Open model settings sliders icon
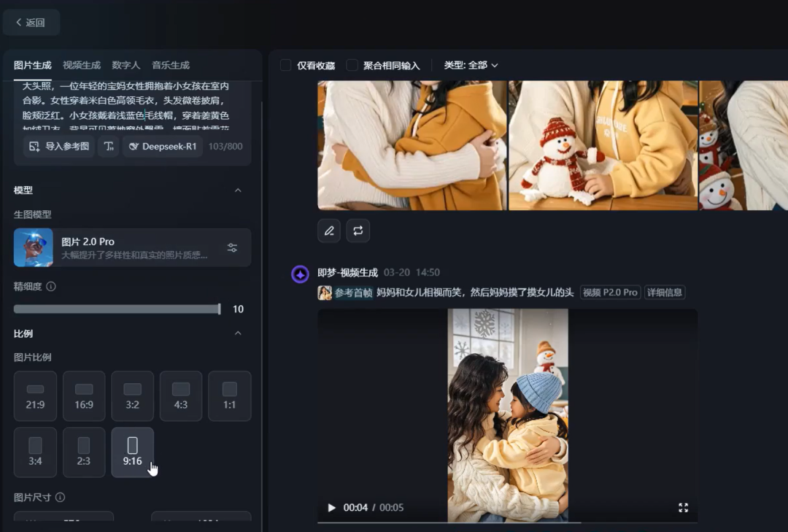 [232, 247]
